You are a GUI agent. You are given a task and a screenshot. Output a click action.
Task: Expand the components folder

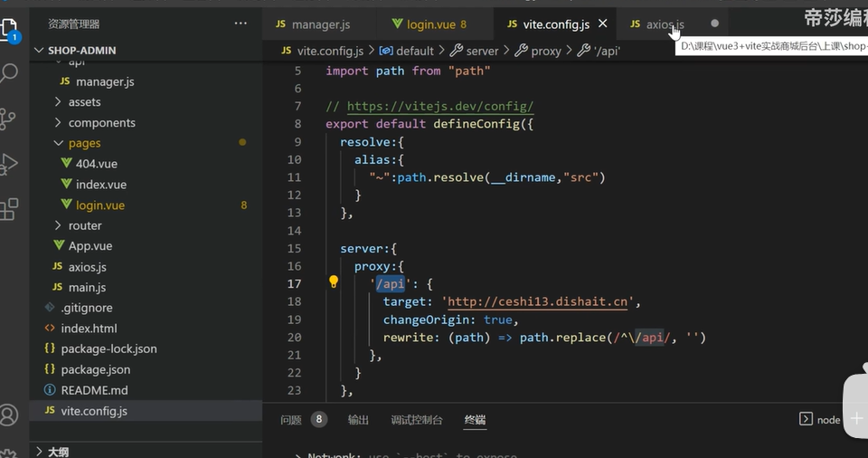[x=101, y=123]
